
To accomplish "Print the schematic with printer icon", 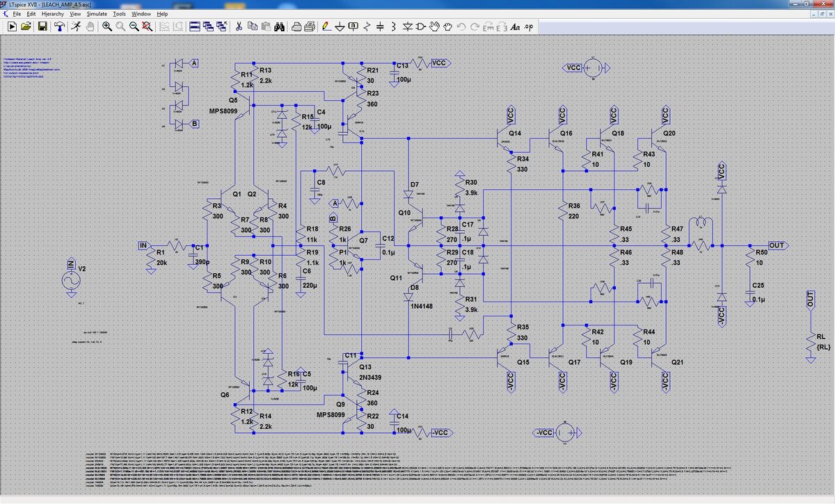I will coord(310,26).
